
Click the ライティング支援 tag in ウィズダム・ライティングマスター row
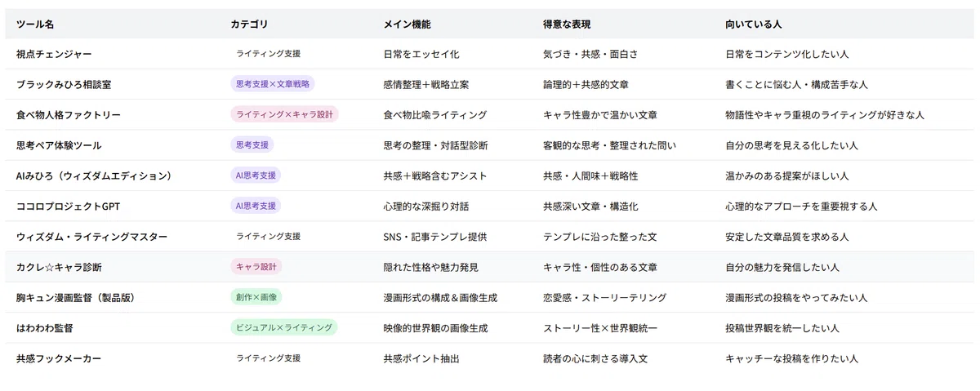(269, 236)
